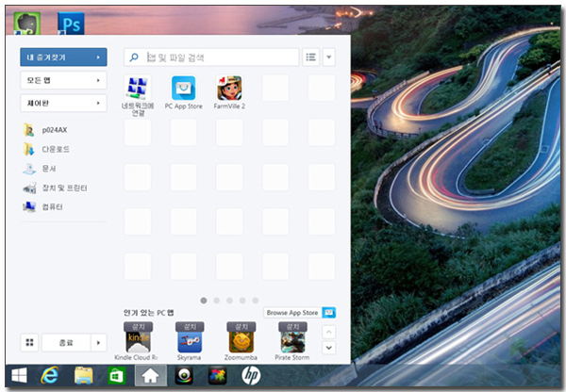
Task: Open the 네트워크에 연결 app icon
Action: coord(138,88)
